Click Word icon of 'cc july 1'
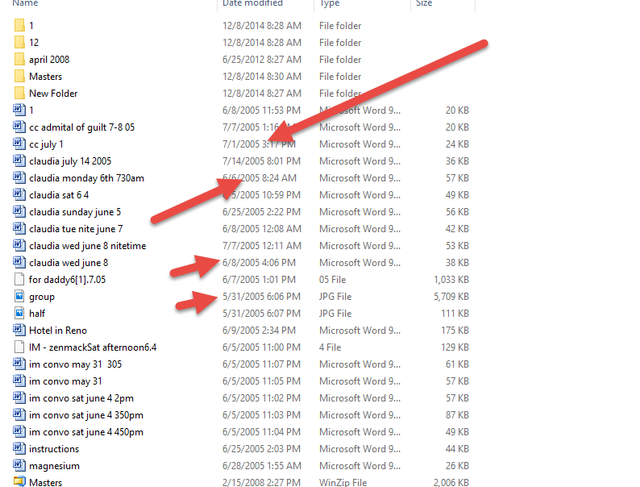 (x=19, y=144)
